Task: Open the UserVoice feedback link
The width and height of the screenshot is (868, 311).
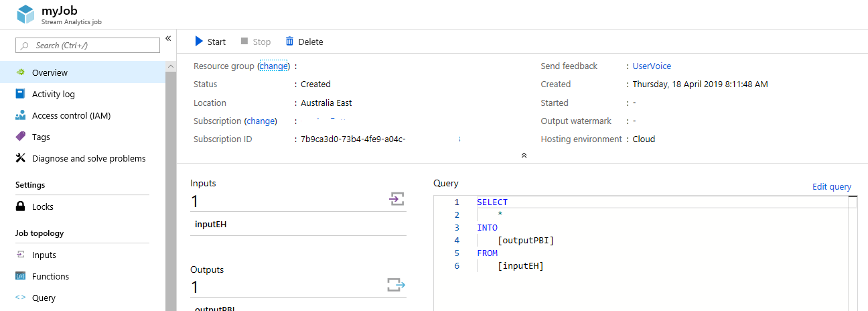Action: (652, 66)
